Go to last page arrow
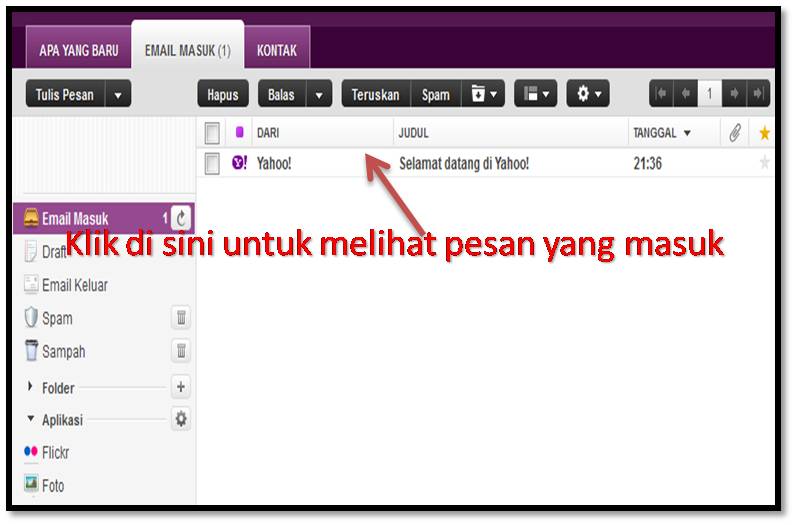 (x=758, y=93)
